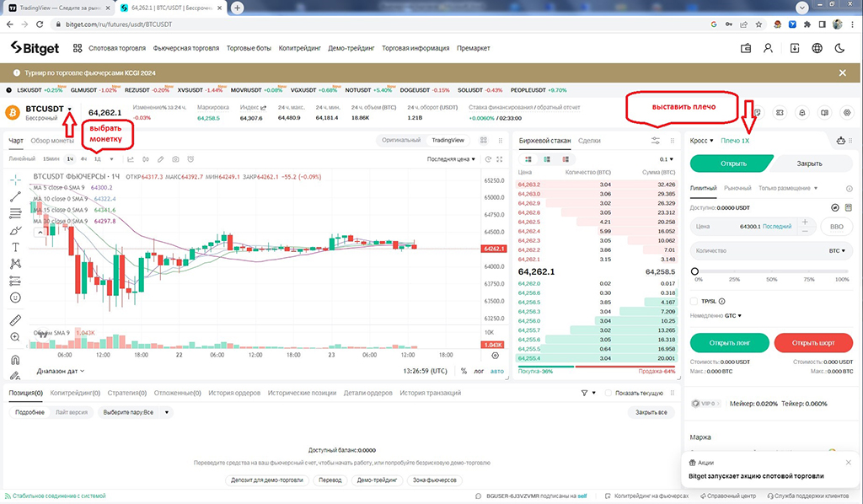Select the crosshair cursor chart tool
The height and width of the screenshot is (504, 863).
(15, 180)
